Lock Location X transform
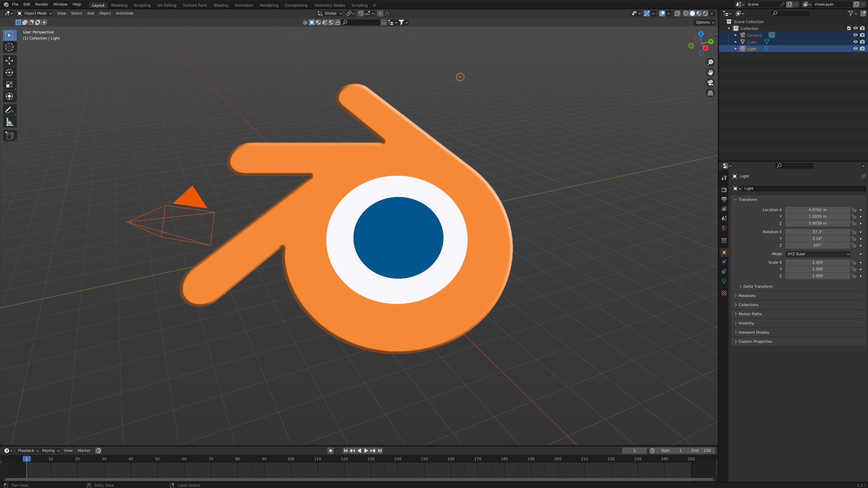The width and height of the screenshot is (868, 488). (x=854, y=210)
